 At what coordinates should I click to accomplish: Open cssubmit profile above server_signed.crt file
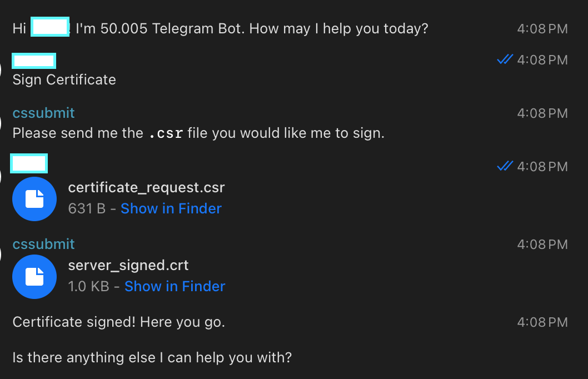43,244
